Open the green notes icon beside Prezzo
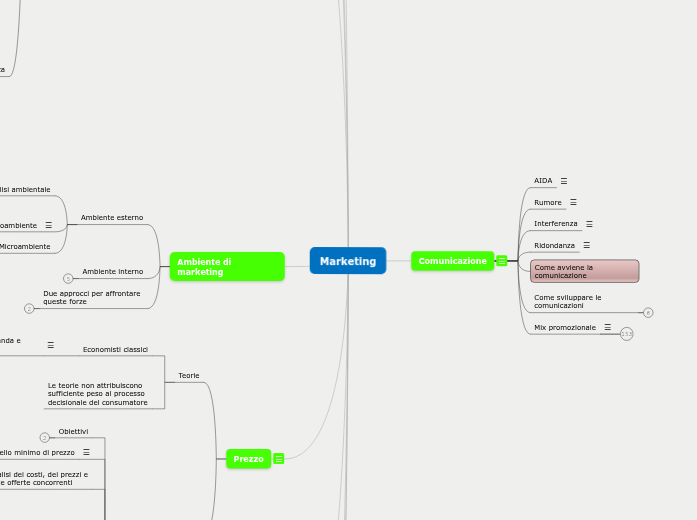This screenshot has height=520, width=697. [279, 459]
